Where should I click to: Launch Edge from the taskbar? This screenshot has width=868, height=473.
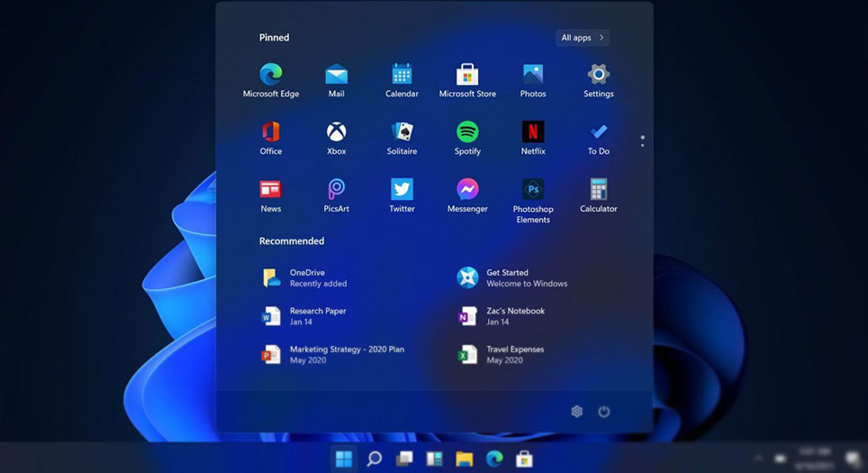click(494, 459)
